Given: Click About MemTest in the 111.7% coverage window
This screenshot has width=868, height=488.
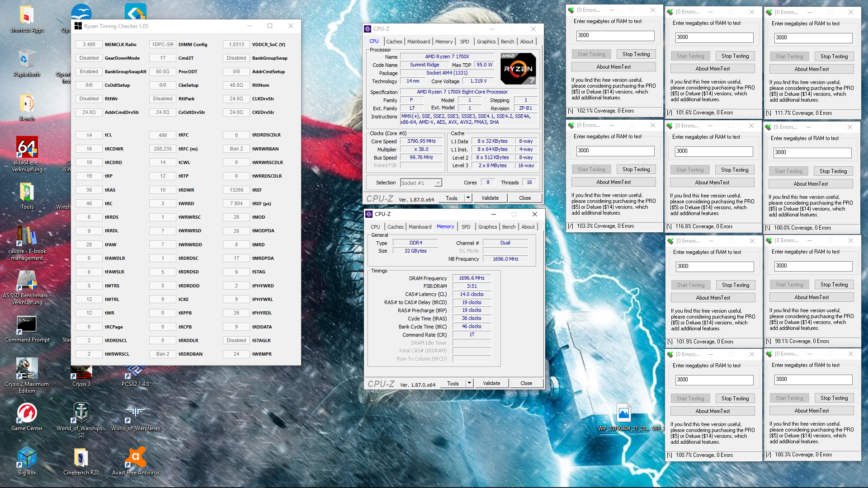Looking at the screenshot, I should pyautogui.click(x=811, y=69).
